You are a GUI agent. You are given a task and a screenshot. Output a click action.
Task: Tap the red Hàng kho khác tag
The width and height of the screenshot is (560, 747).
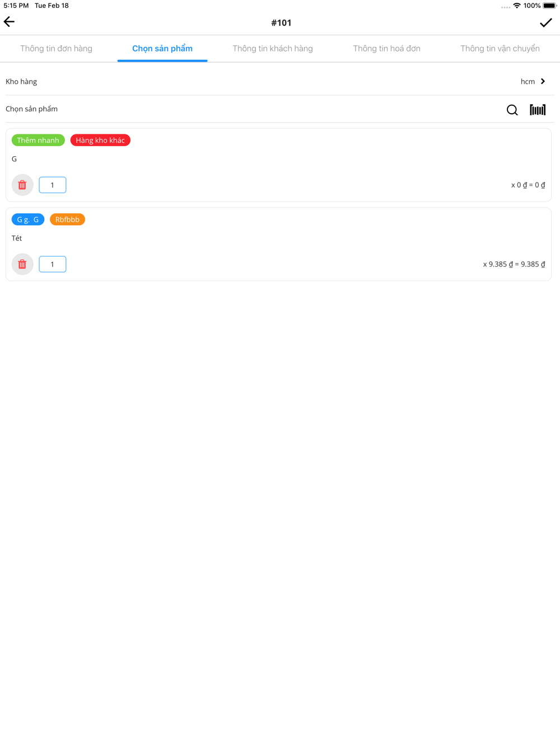[100, 140]
